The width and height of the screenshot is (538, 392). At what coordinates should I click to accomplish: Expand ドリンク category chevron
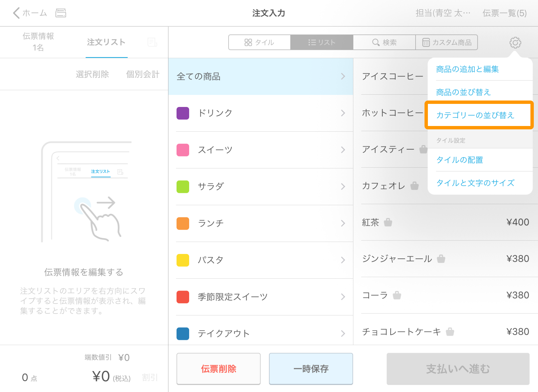point(343,113)
